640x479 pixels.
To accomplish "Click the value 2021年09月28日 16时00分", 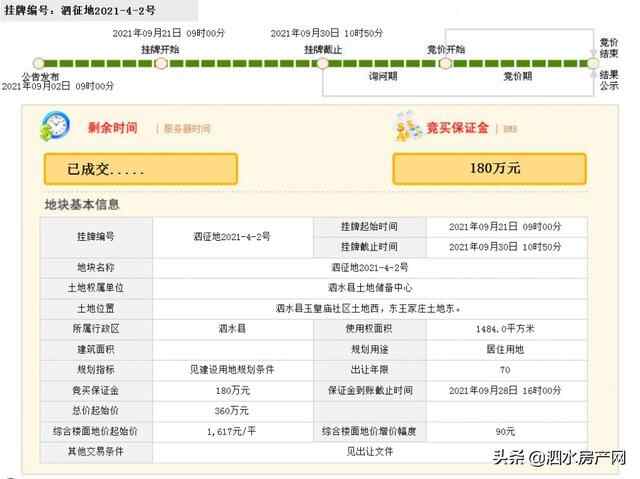I will tap(505, 390).
